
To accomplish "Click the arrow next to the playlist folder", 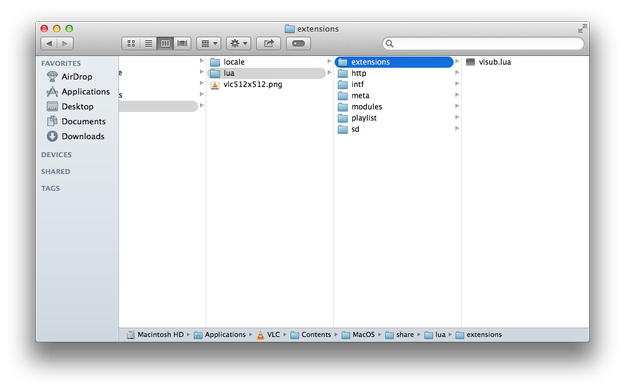I will [x=457, y=117].
